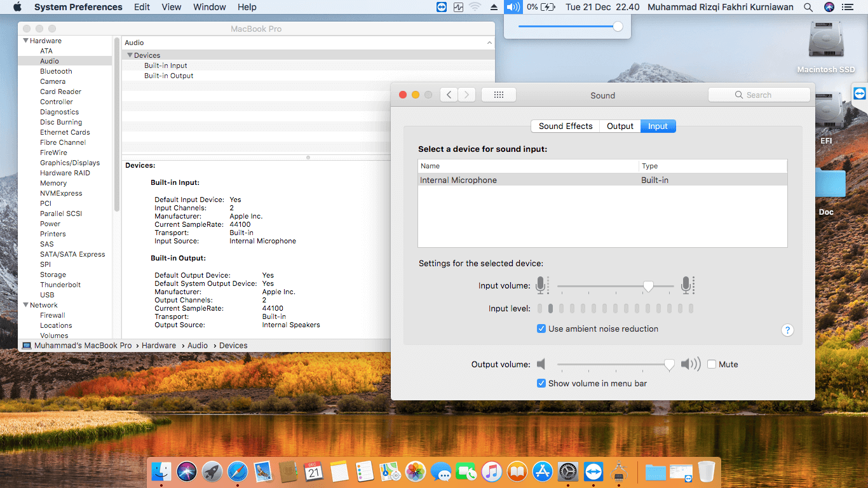Open the Window menu
This screenshot has height=488, width=868.
tap(210, 7)
